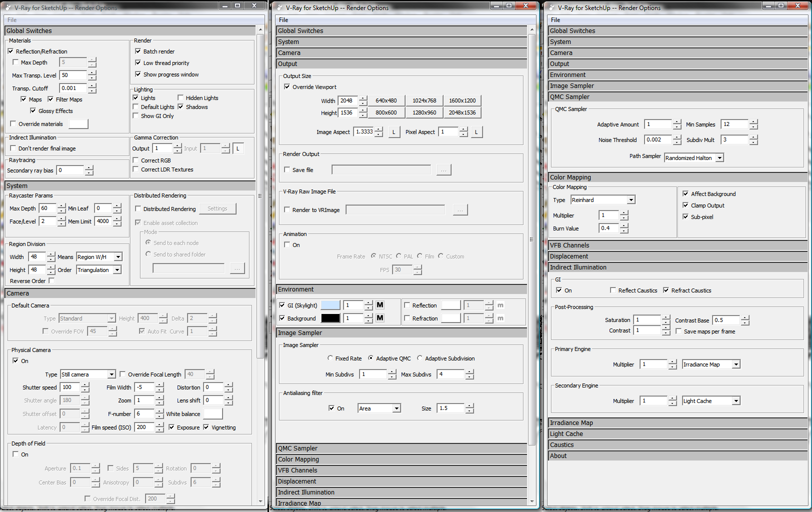Click the black Background color swatch
812x512 pixels.
pos(330,318)
